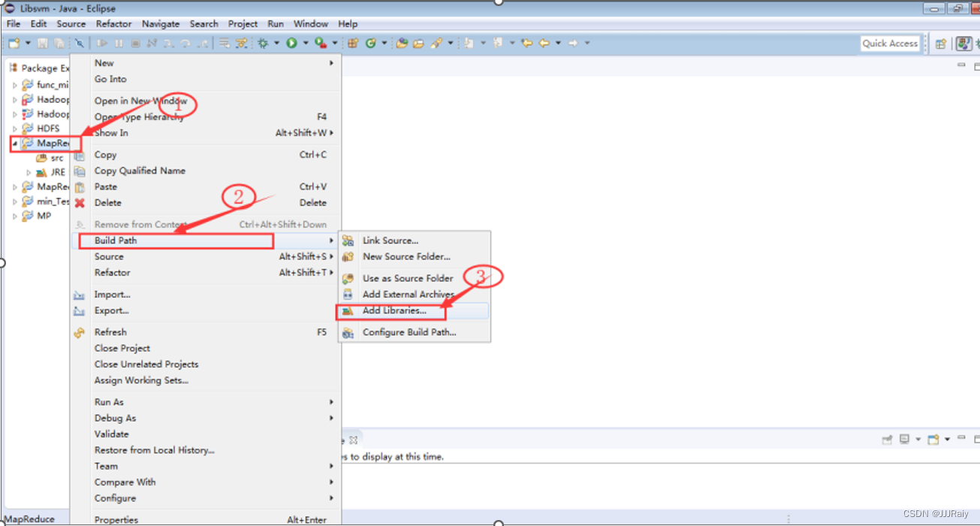980x526 pixels.
Task: Click the Suspend (pause) debug icon
Action: click(119, 43)
